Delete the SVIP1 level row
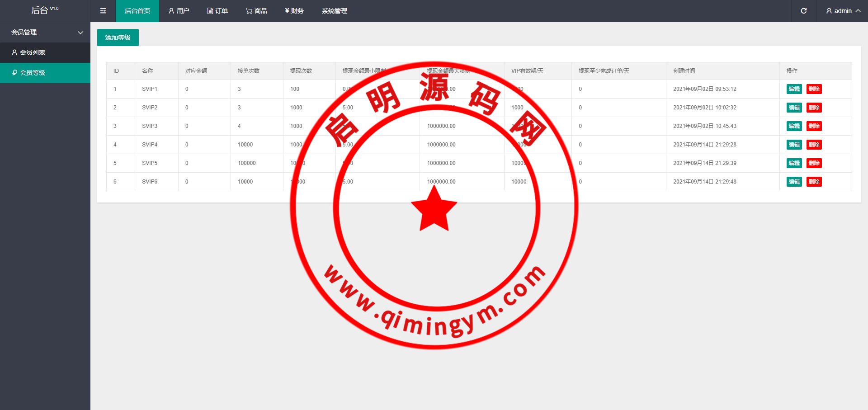868x410 pixels. point(814,89)
